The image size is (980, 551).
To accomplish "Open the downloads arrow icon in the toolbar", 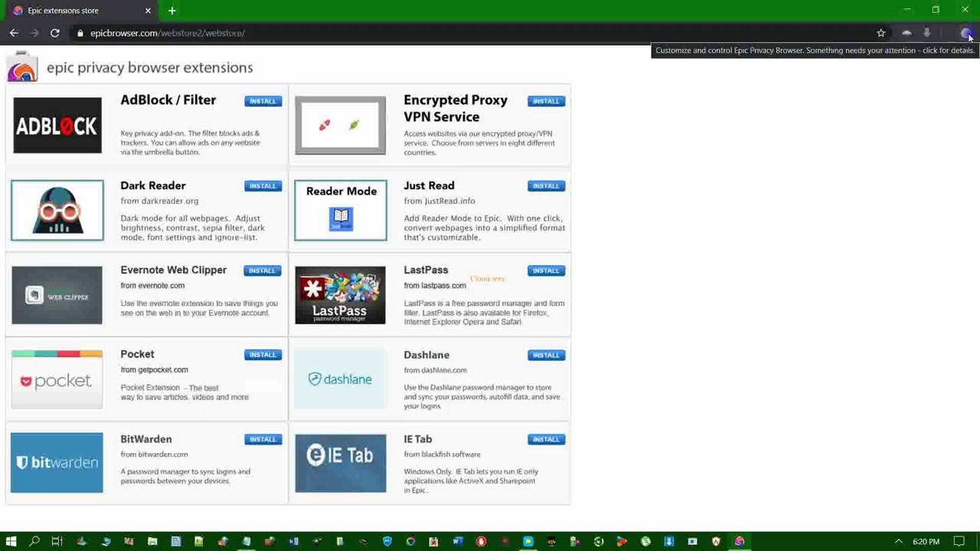I will [x=927, y=33].
